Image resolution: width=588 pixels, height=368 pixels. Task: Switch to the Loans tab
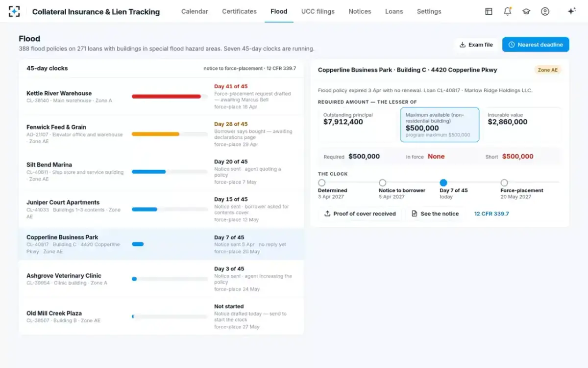(x=394, y=11)
